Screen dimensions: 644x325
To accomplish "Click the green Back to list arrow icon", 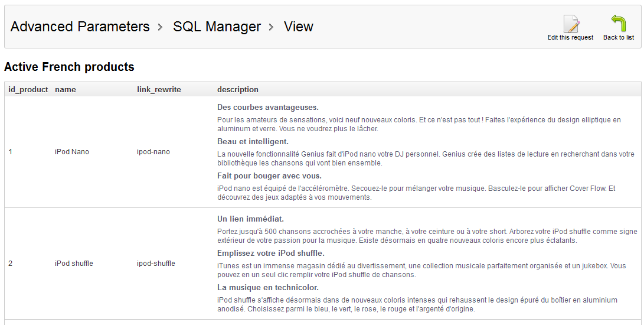I will pyautogui.click(x=619, y=23).
